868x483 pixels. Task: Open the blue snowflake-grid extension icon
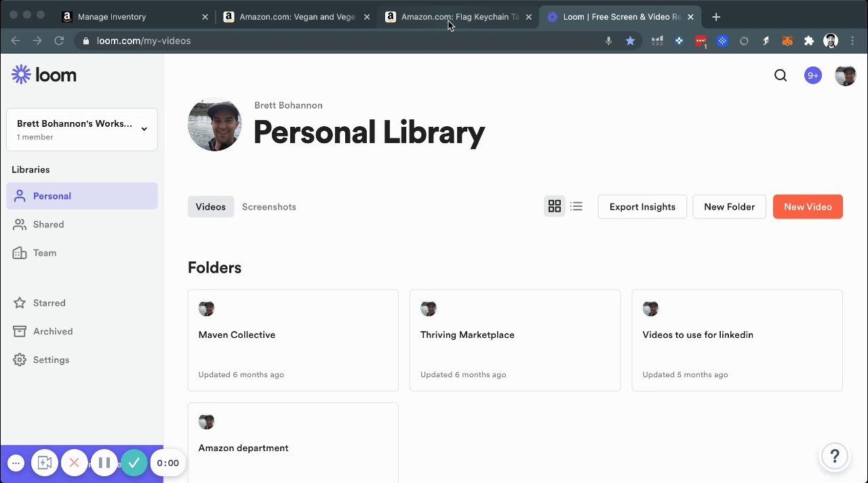coord(722,41)
